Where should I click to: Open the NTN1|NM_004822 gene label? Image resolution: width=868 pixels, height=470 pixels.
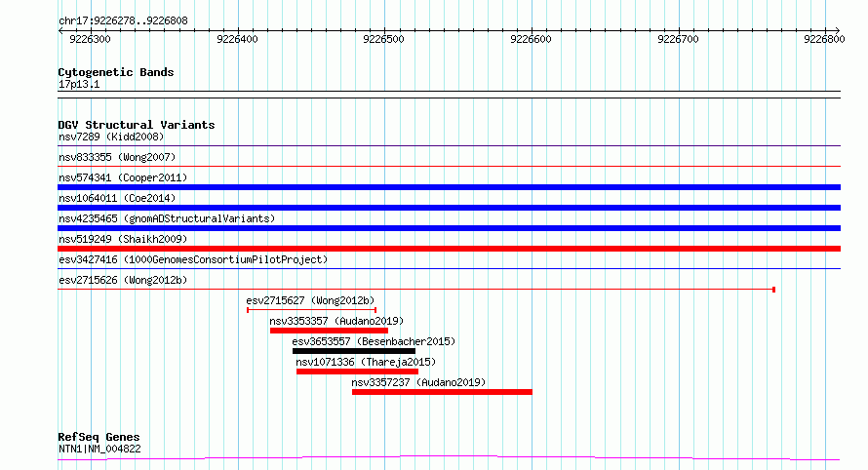coord(99,449)
